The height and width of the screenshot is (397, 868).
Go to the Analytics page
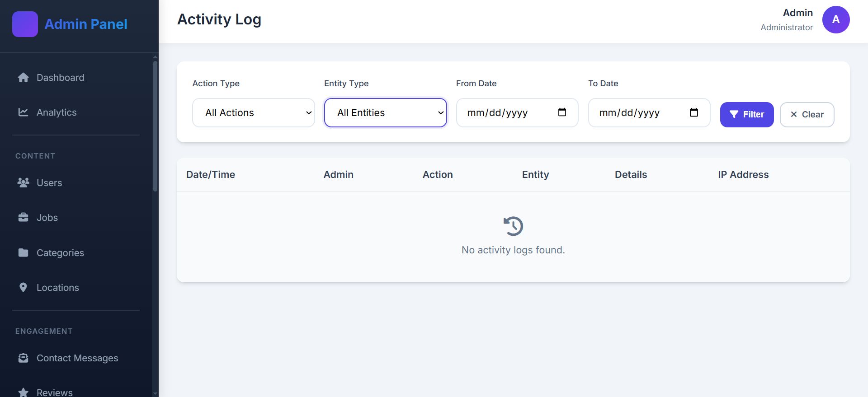pos(57,112)
